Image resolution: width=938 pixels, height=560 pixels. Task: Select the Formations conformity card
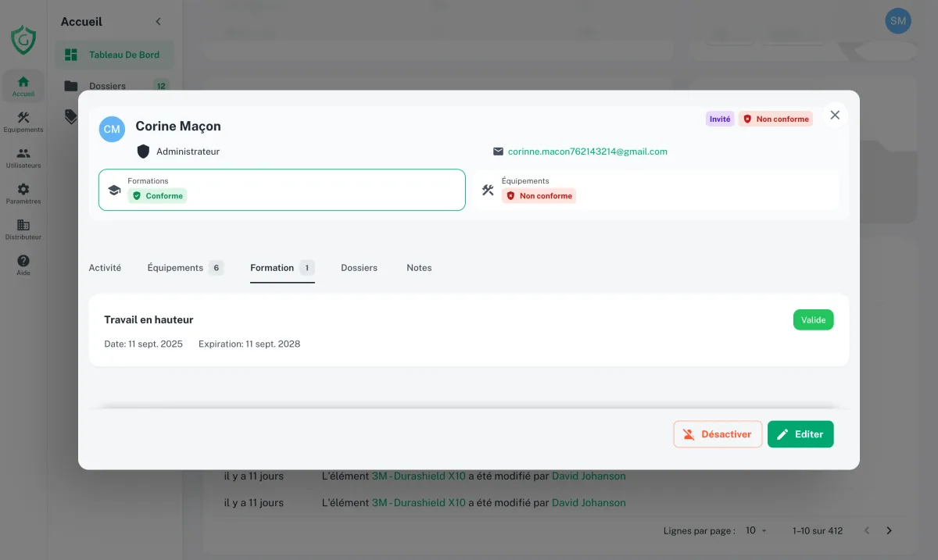click(x=282, y=190)
